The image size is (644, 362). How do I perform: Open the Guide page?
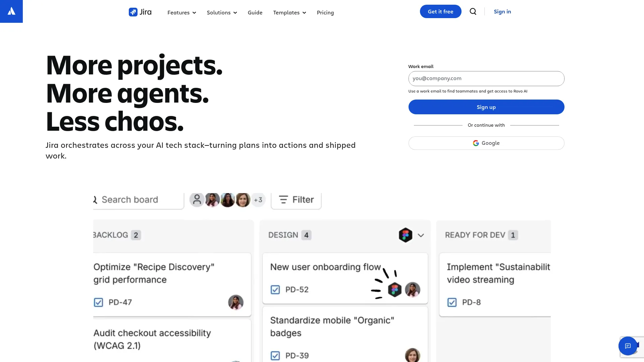(x=255, y=13)
